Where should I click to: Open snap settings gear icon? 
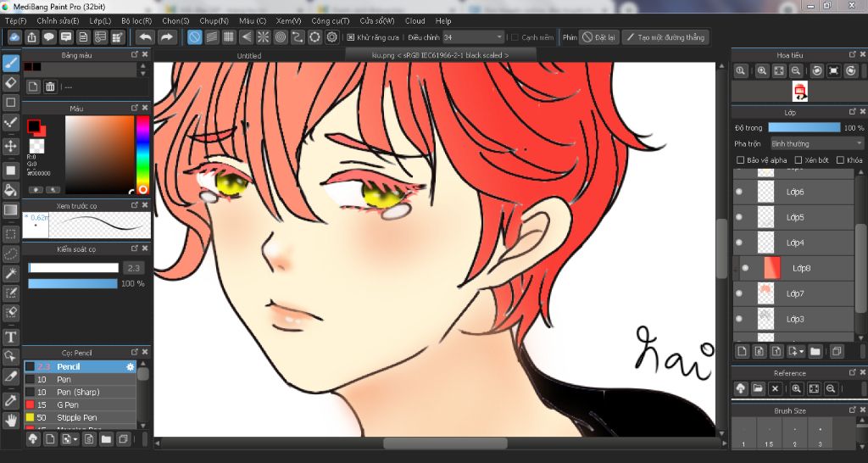coord(331,37)
